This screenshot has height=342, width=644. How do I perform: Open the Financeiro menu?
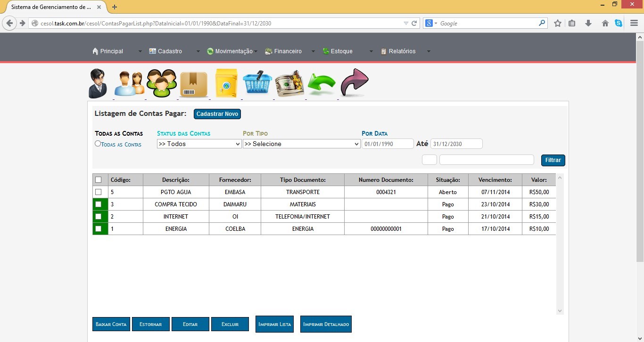(288, 51)
